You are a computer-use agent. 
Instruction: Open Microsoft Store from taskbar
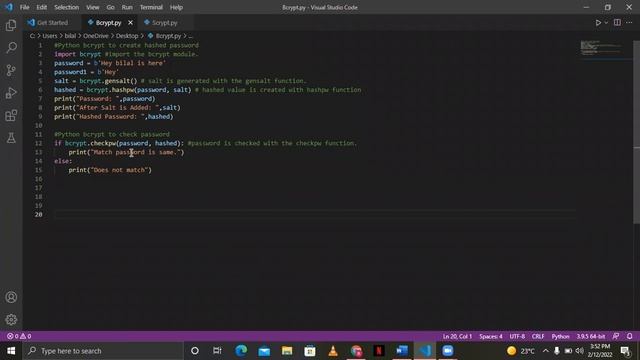click(310, 351)
